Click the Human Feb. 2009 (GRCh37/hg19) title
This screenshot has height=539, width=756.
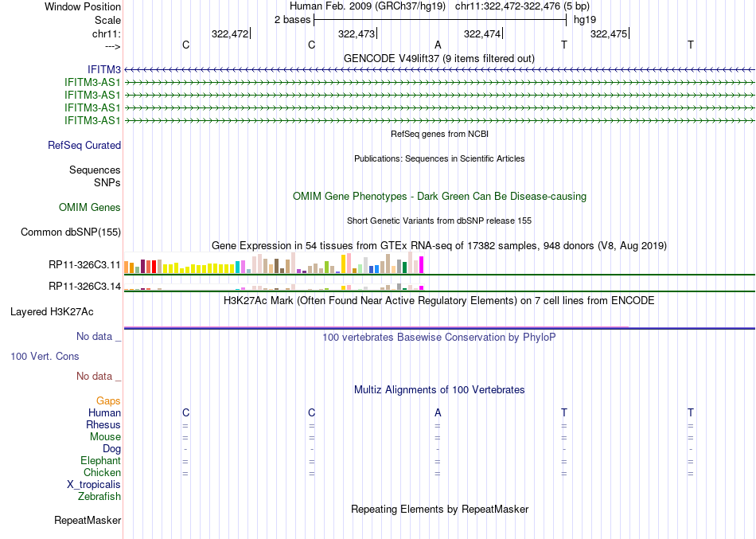coord(369,6)
